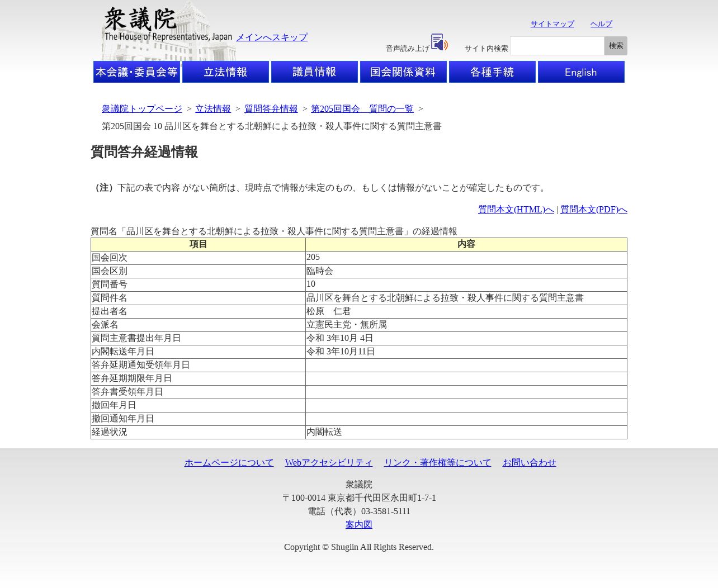The height and width of the screenshot is (588, 718).
Task: Click the 電話（代表）03-3581-5111 text
Action: [359, 511]
